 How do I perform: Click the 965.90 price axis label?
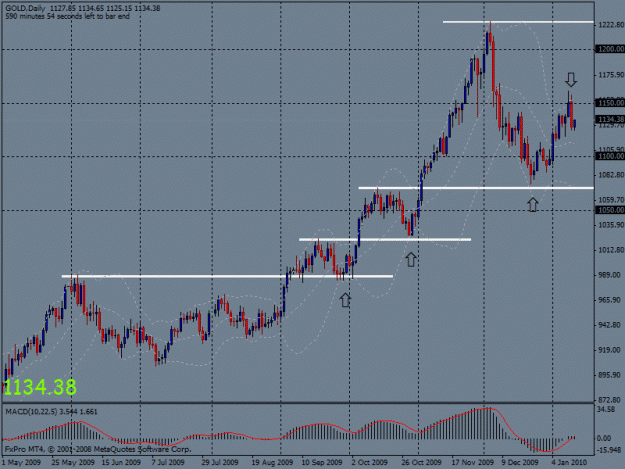point(609,300)
